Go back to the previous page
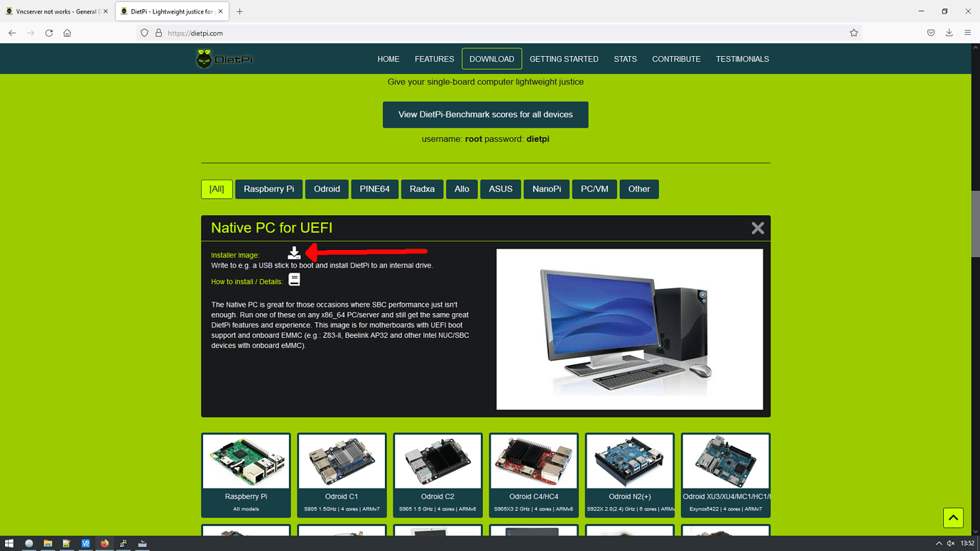 12,33
